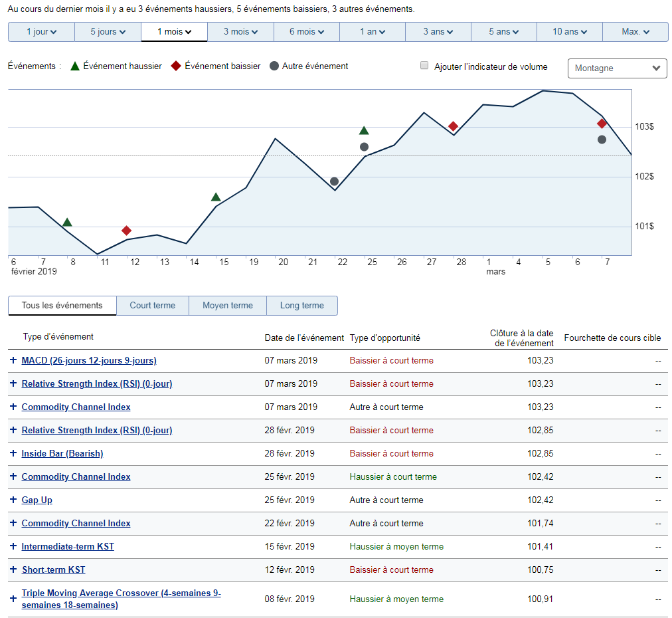The width and height of the screenshot is (672, 618).
Task: Open the Commodity Channel Index link dated 25 févr.
Action: [76, 476]
